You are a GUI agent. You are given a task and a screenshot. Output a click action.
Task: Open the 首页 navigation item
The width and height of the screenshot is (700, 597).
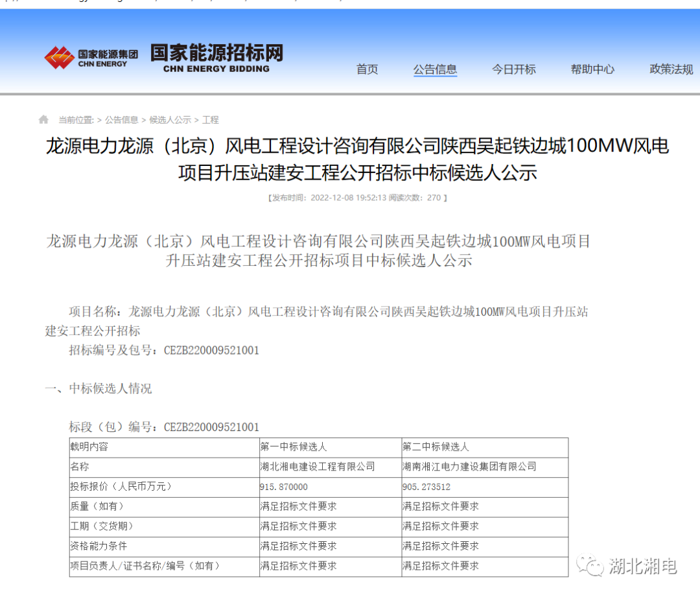(x=367, y=69)
